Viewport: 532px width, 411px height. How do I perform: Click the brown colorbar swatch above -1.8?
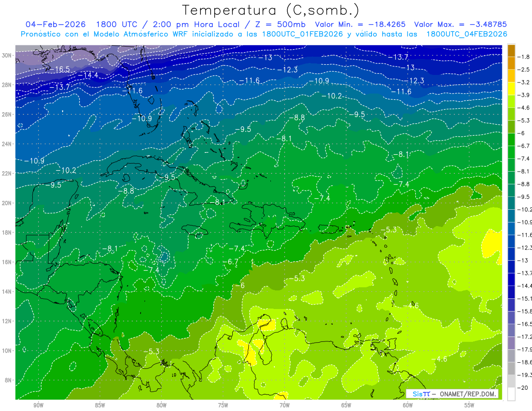click(x=511, y=51)
